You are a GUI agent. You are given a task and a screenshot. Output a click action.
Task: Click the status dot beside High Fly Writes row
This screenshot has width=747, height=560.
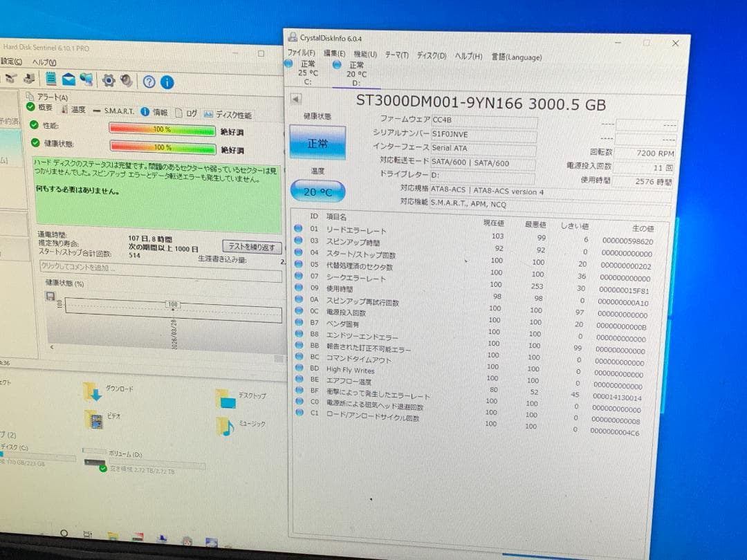click(299, 368)
